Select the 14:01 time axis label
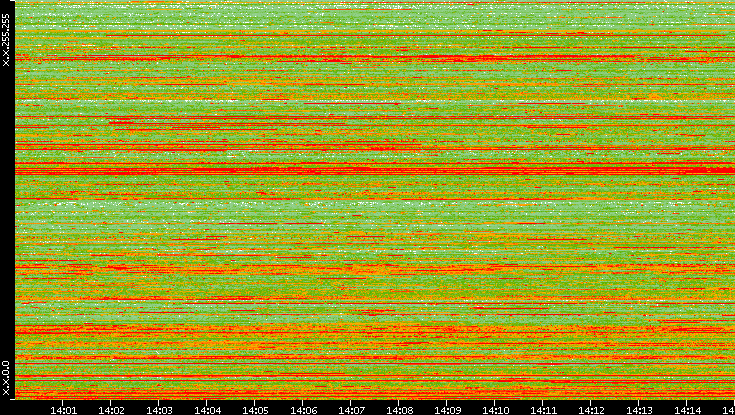This screenshot has width=735, height=415. point(63,410)
